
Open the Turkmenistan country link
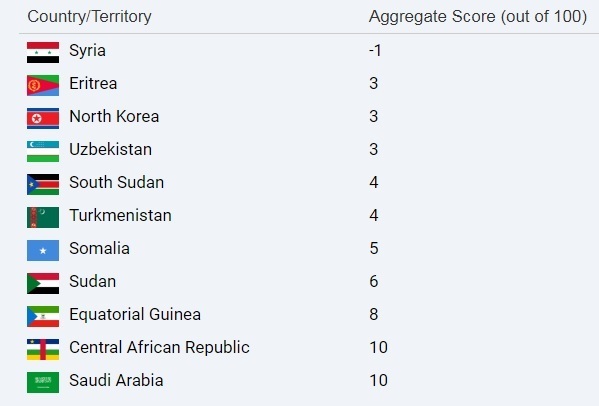(120, 215)
